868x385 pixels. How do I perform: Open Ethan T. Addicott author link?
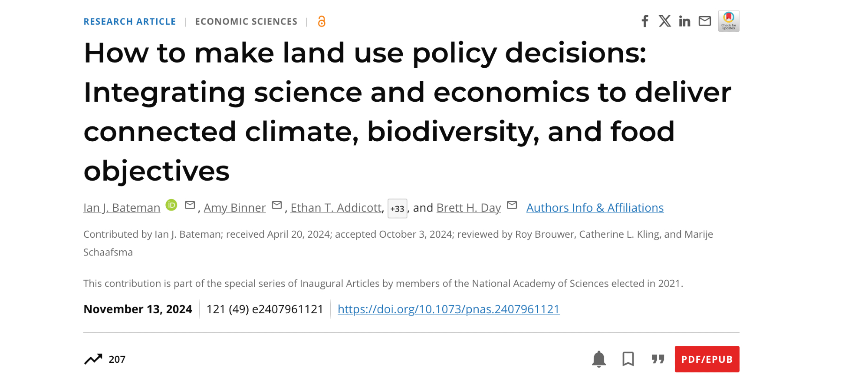(336, 208)
